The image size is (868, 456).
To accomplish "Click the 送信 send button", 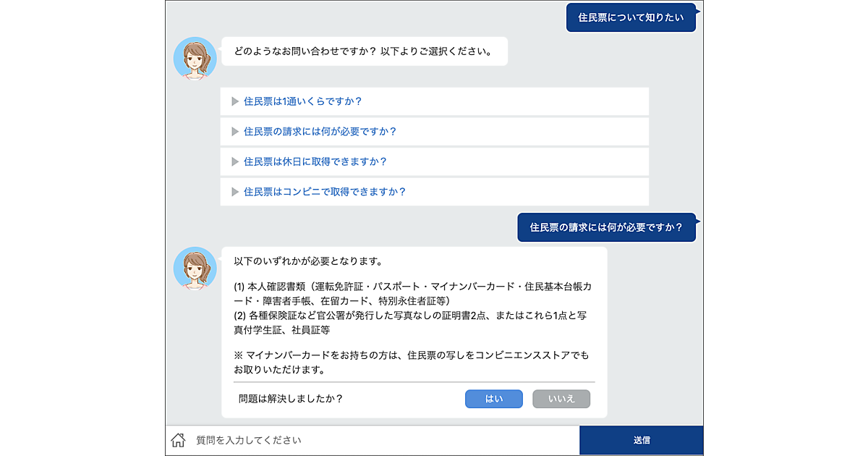I will coord(641,440).
